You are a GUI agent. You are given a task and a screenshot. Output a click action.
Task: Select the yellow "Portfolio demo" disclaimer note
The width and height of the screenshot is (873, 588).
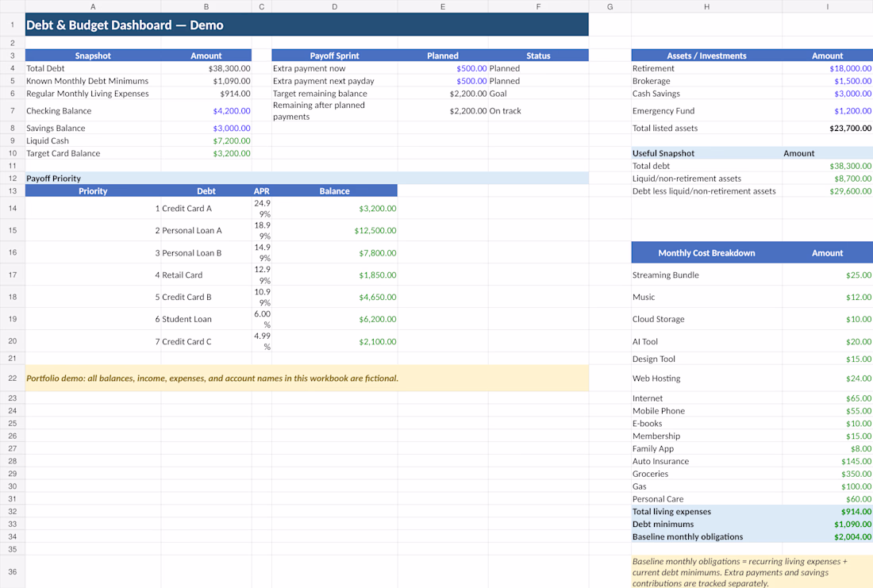[x=307, y=378]
